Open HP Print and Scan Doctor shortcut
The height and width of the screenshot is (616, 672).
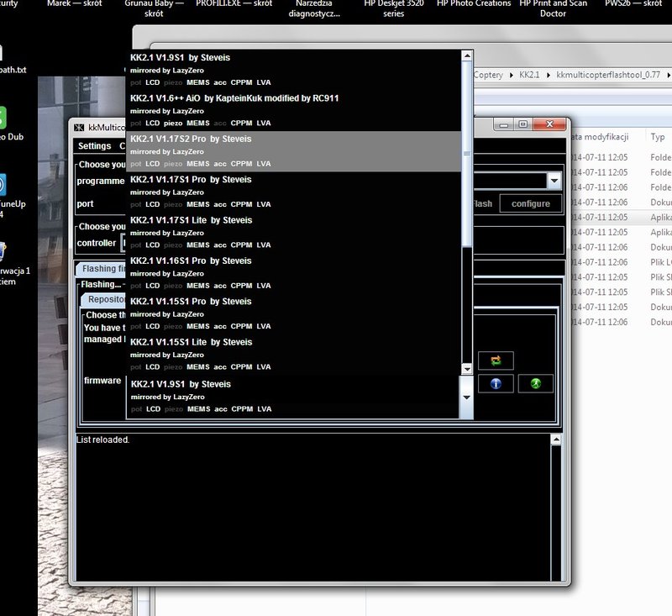click(x=553, y=8)
